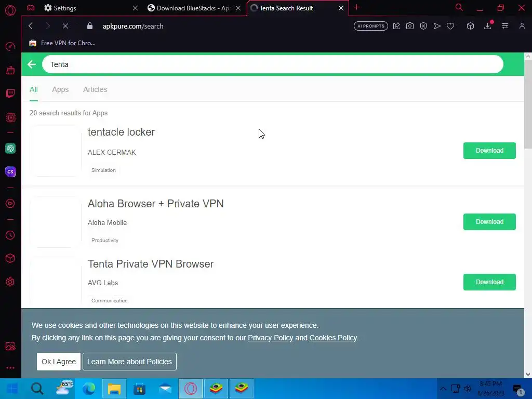Open the Mail app from taskbar

pyautogui.click(x=165, y=389)
